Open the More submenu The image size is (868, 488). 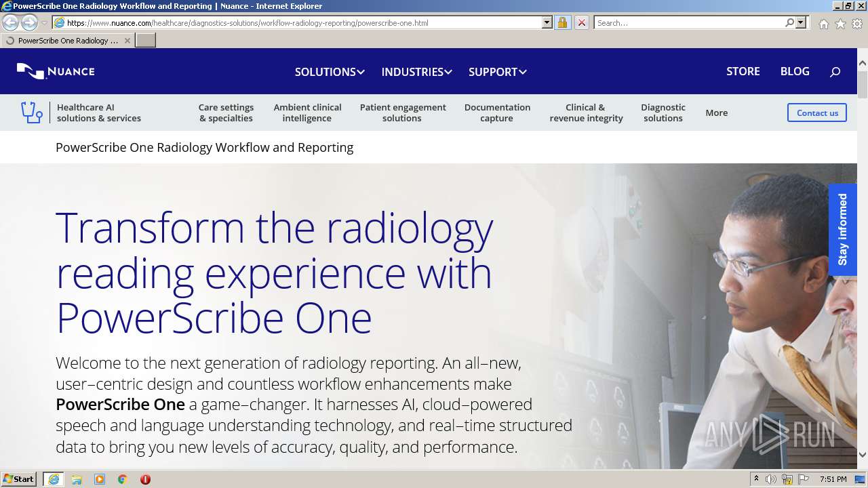click(716, 113)
